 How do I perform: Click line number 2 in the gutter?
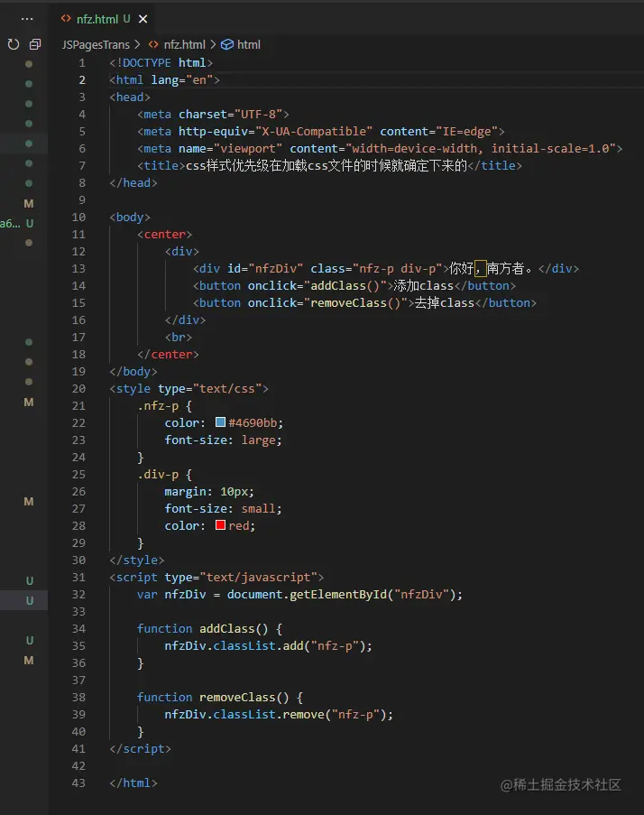pyautogui.click(x=82, y=80)
